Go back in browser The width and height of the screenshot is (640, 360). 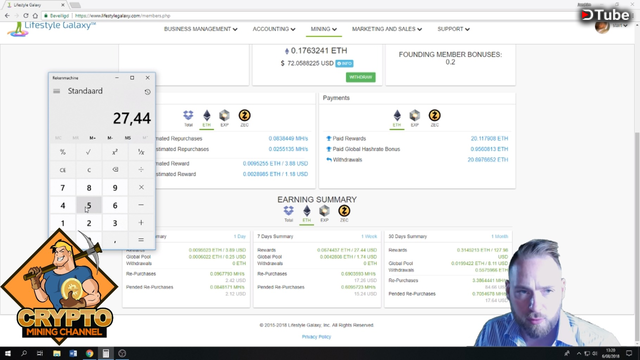pos(7,16)
